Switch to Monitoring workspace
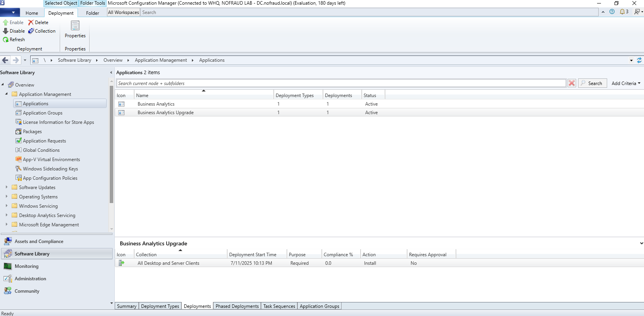 57,266
